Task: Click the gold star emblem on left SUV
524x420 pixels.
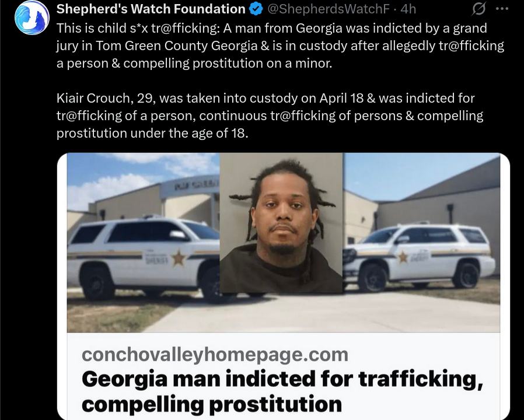Action: 178,258
